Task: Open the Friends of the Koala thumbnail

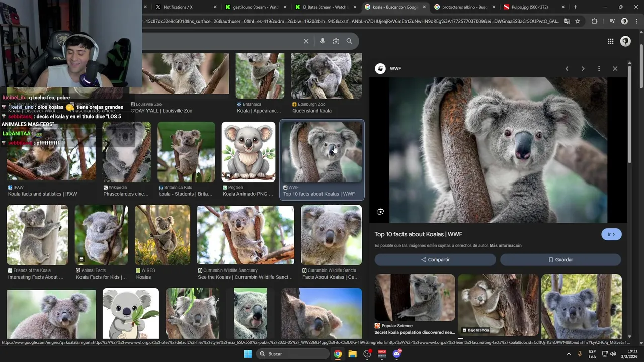Action: pyautogui.click(x=37, y=235)
